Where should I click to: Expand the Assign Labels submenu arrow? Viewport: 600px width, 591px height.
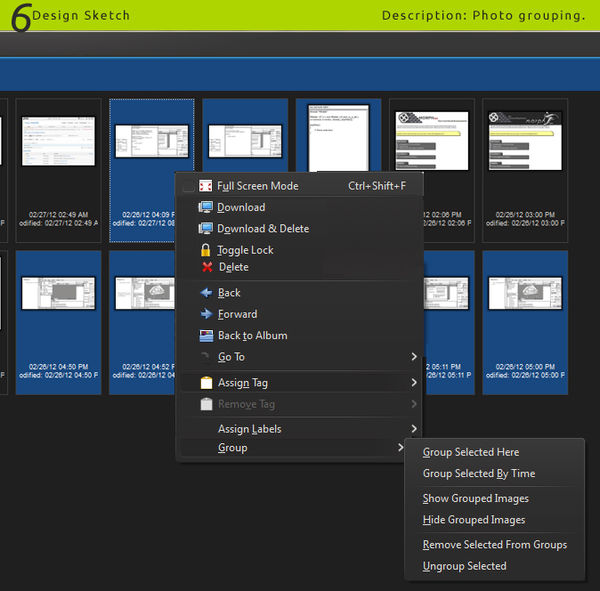tap(413, 429)
